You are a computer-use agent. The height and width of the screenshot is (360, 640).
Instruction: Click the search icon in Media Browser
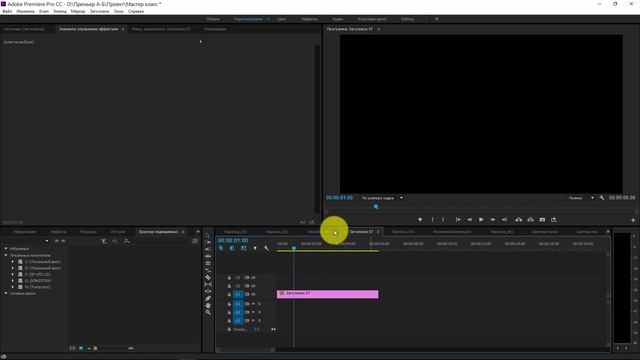point(127,241)
